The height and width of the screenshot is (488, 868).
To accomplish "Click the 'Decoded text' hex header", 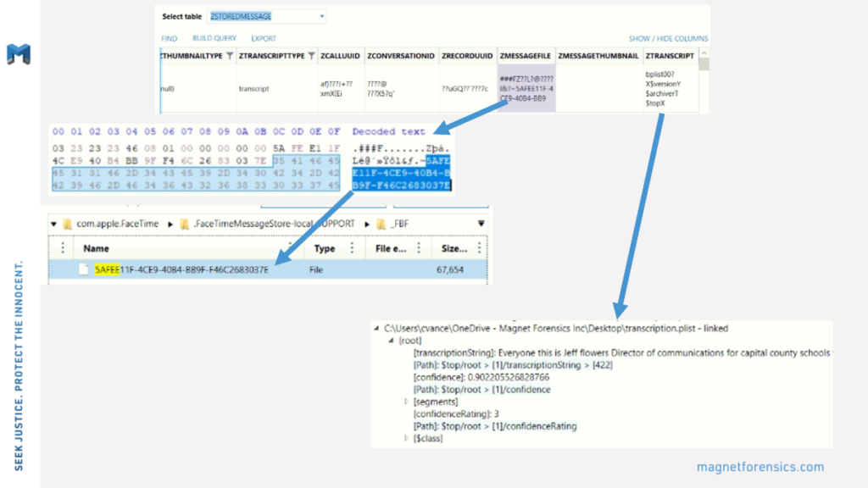I will [x=388, y=131].
